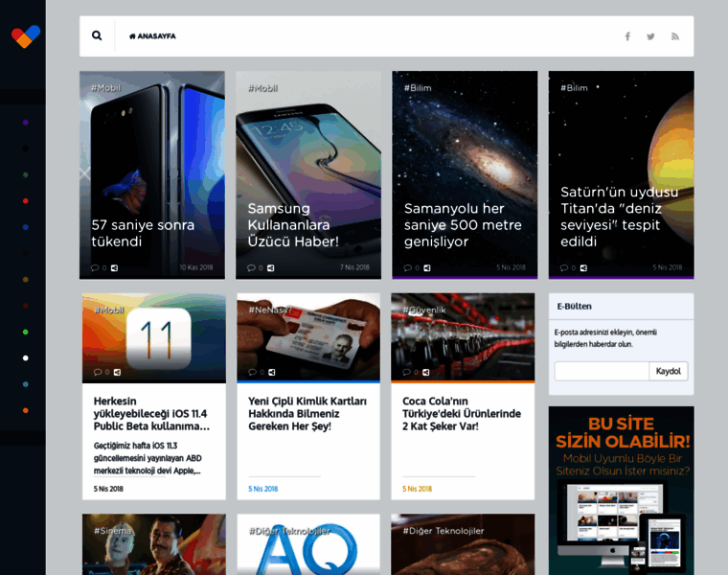Select the blue sidebar category dot

point(26,227)
